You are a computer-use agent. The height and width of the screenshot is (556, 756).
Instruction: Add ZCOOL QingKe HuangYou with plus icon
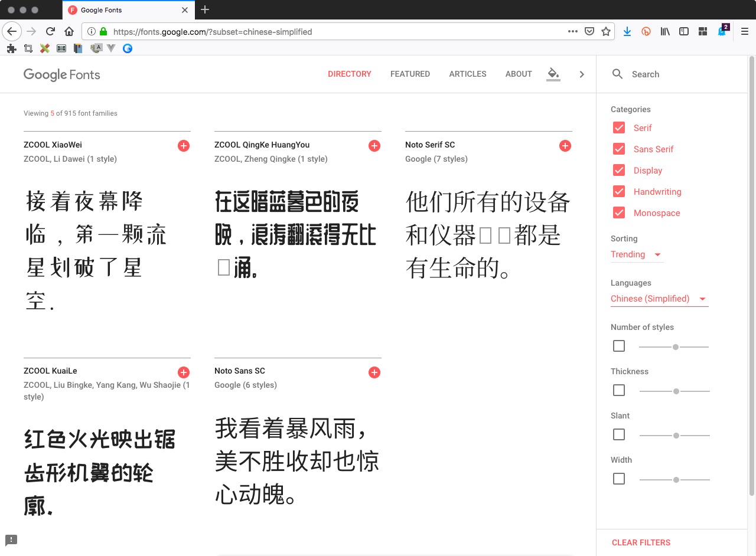(x=374, y=146)
